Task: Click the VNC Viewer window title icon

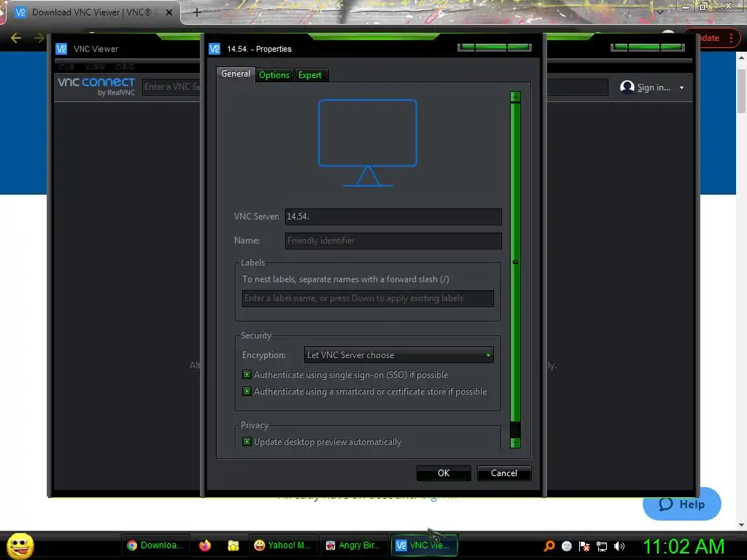Action: click(x=61, y=49)
